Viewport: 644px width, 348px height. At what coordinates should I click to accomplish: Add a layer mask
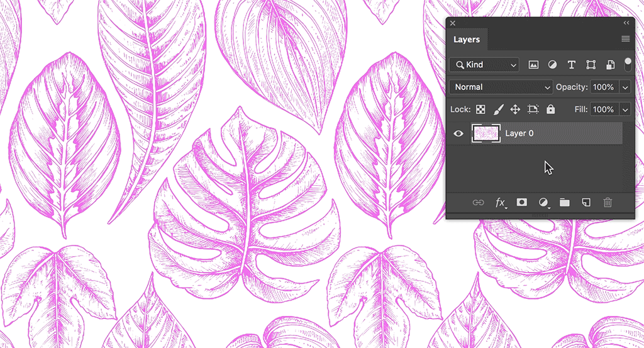pyautogui.click(x=521, y=202)
